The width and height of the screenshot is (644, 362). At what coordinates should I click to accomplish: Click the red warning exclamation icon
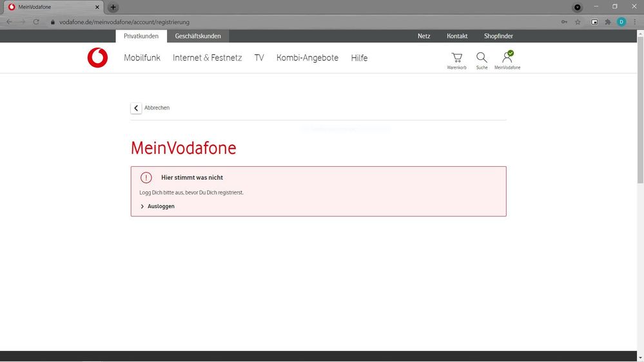146,178
